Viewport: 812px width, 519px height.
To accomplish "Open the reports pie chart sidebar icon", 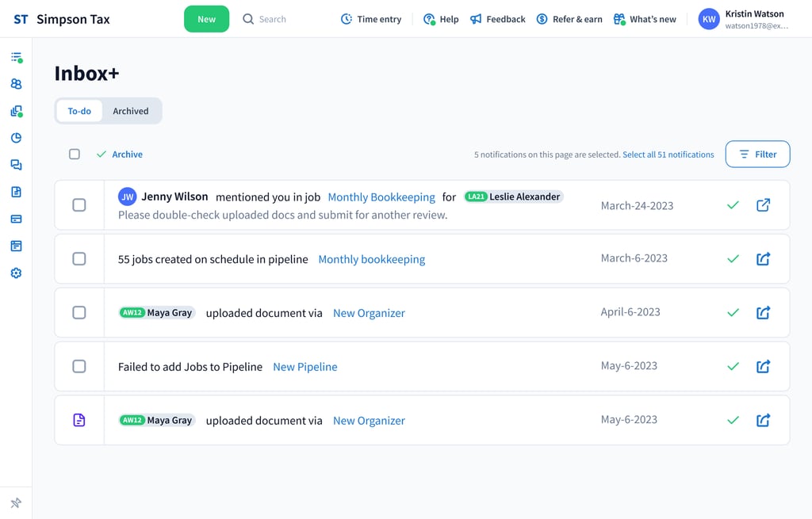I will click(16, 138).
